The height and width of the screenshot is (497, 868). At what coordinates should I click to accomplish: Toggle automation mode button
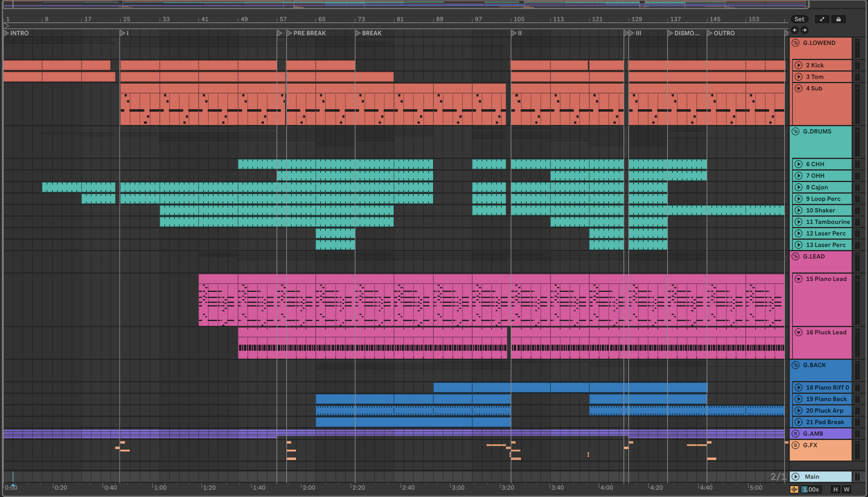click(822, 19)
